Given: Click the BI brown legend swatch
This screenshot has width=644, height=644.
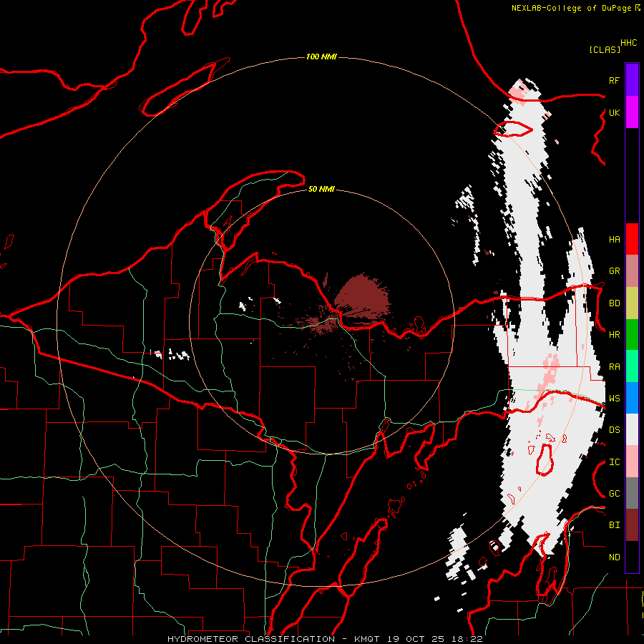Looking at the screenshot, I should [632, 525].
